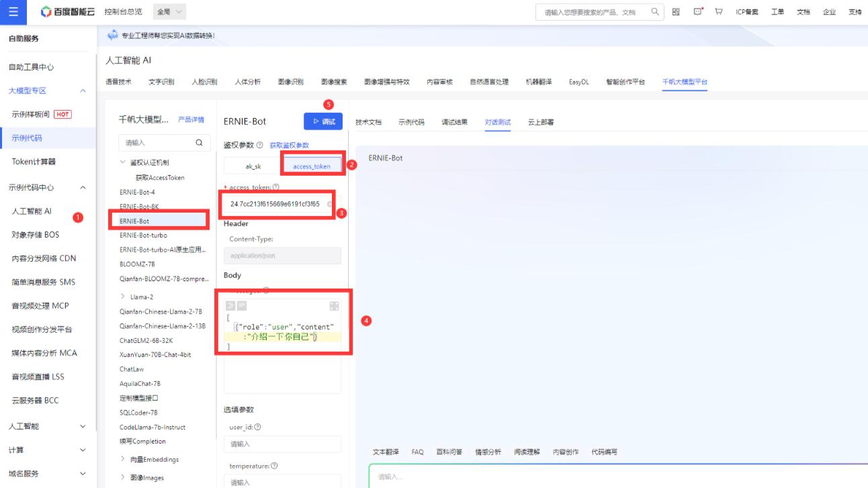The width and height of the screenshot is (868, 488).
Task: Open the hamburger menu at top left
Action: (13, 12)
